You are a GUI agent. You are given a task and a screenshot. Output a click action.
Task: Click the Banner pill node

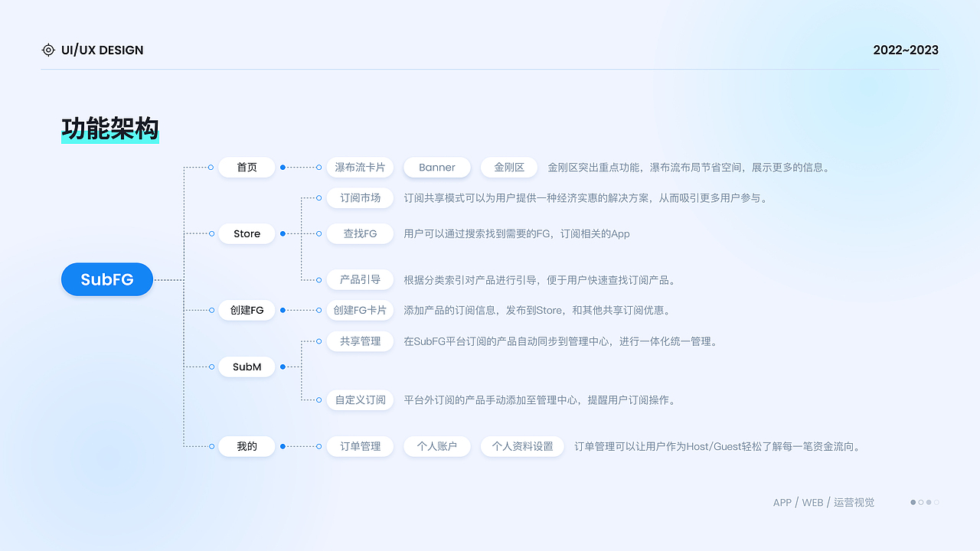pos(436,167)
